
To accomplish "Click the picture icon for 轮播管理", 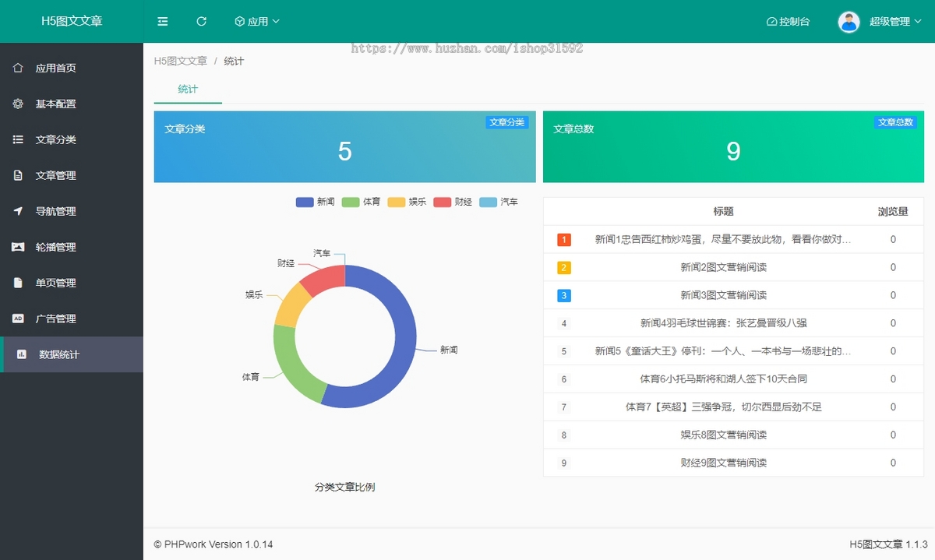I will 18,247.
